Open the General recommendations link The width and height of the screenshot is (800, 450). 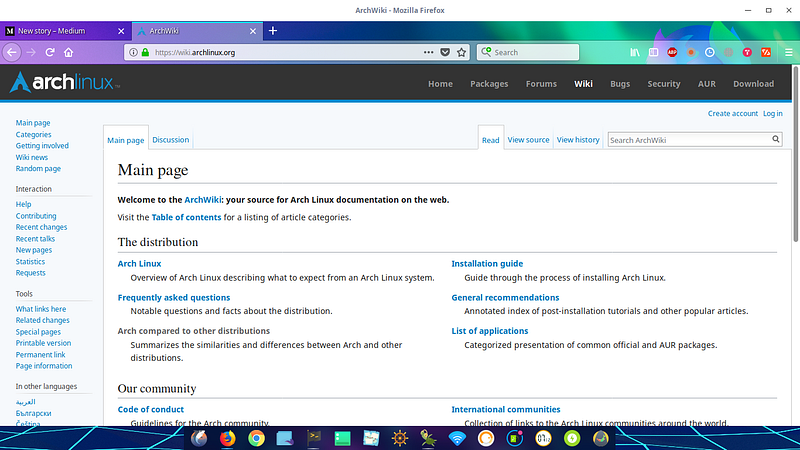505,297
